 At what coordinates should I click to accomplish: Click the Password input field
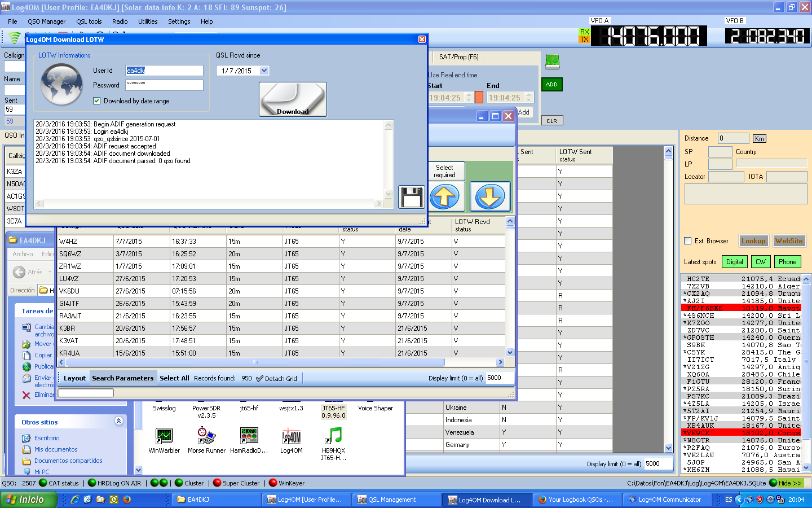(x=164, y=85)
